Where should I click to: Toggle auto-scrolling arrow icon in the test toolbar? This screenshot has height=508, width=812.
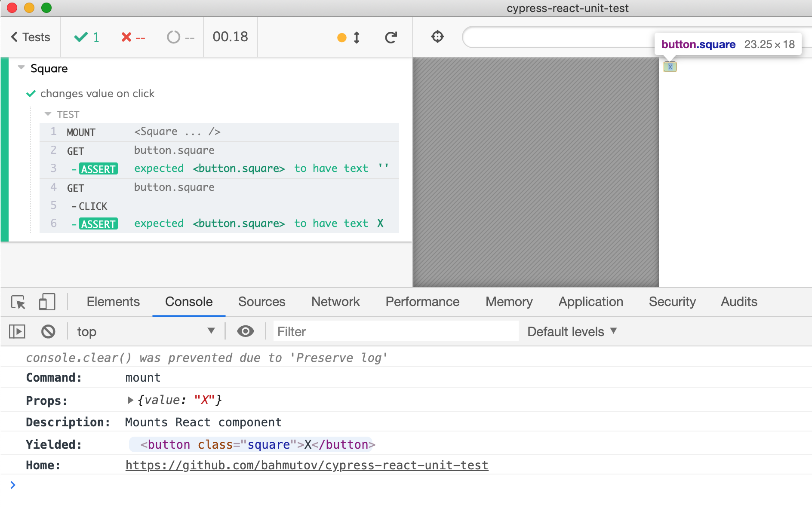(x=357, y=37)
